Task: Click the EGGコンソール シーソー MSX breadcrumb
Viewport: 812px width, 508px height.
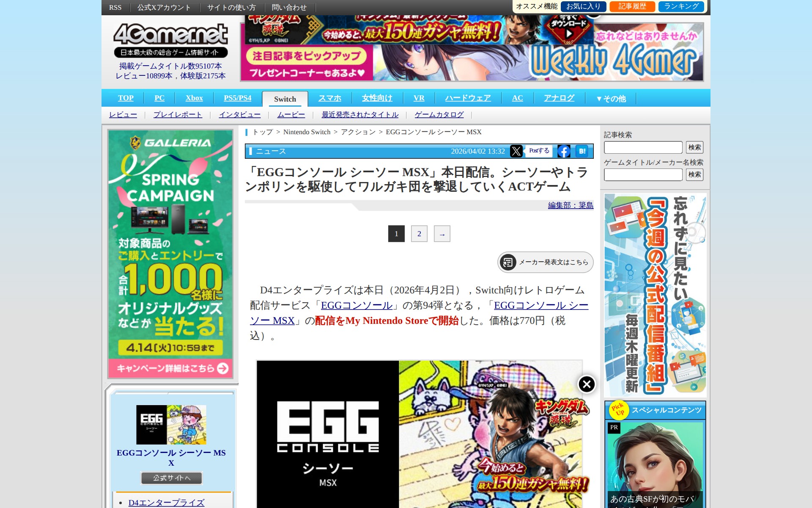Action: (x=433, y=132)
